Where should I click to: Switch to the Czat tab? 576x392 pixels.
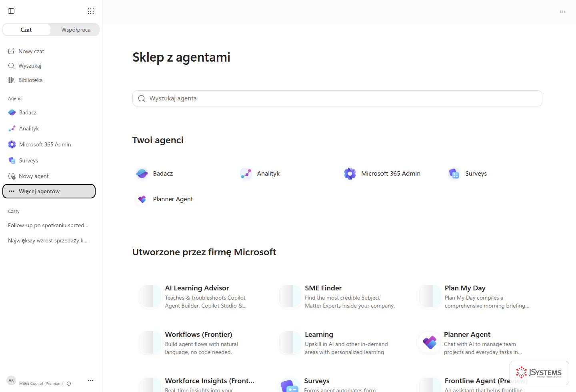[x=26, y=30]
